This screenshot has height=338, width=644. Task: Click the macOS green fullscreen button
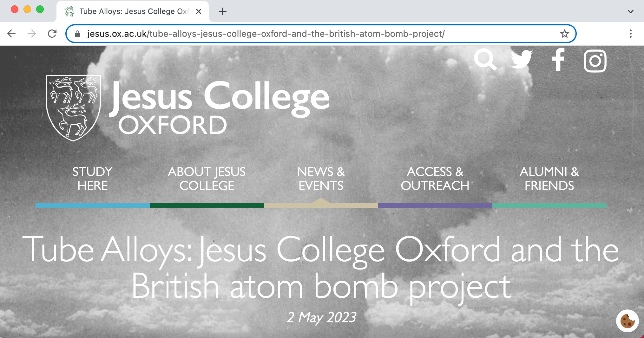(x=40, y=10)
